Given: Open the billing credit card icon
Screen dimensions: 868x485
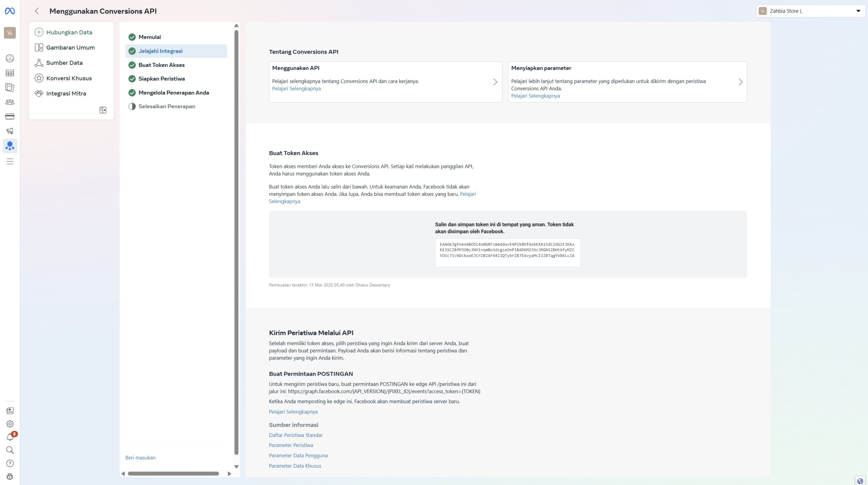Looking at the screenshot, I should [10, 117].
